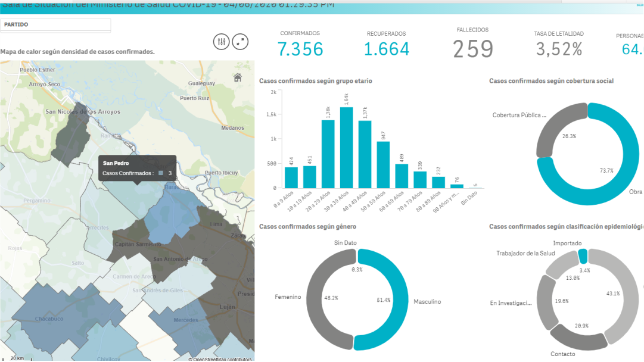Click the RECUPERADOS value 1.664

386,49
